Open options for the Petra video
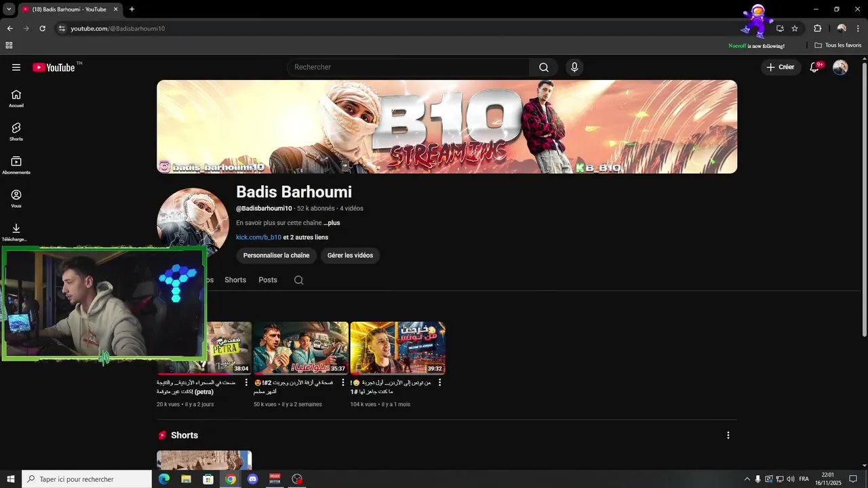Image resolution: width=868 pixels, height=488 pixels. (x=246, y=383)
